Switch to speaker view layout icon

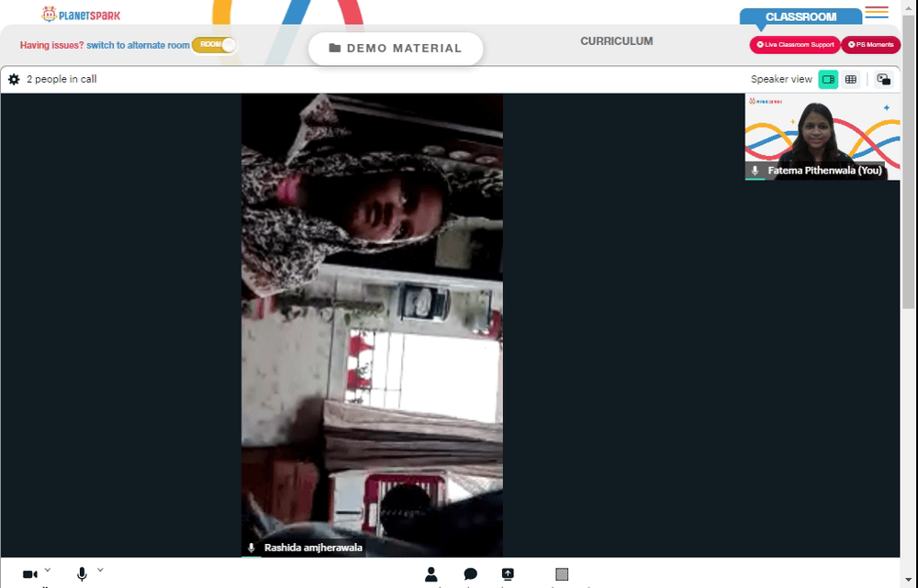tap(828, 80)
